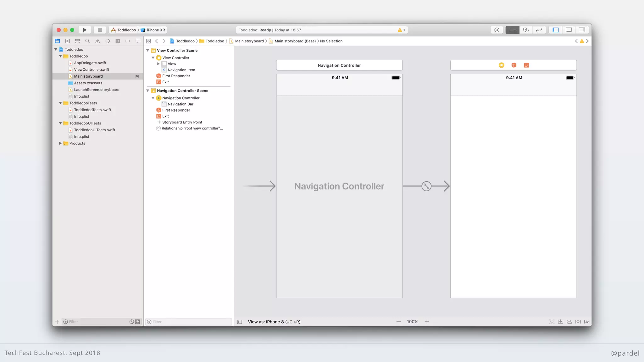Click the segue relationship circle icon
Image resolution: width=644 pixels, height=362 pixels.
[x=426, y=186]
